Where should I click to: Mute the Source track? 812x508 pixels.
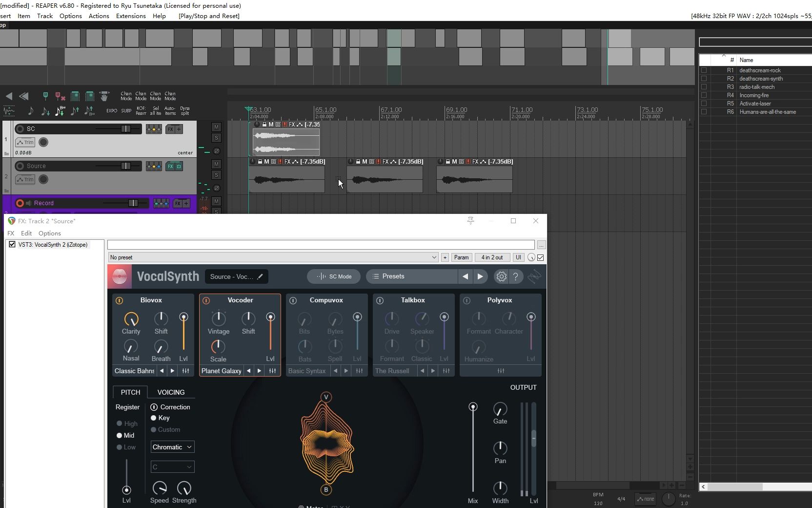(216, 164)
